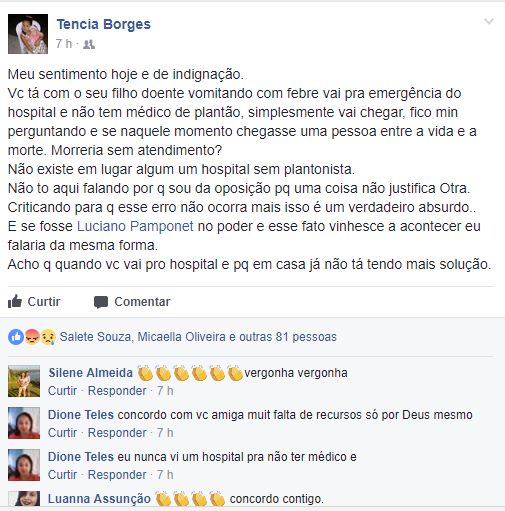The image size is (505, 511).
Task: Click Responder under Dione Teles' first comment
Action: point(117,433)
